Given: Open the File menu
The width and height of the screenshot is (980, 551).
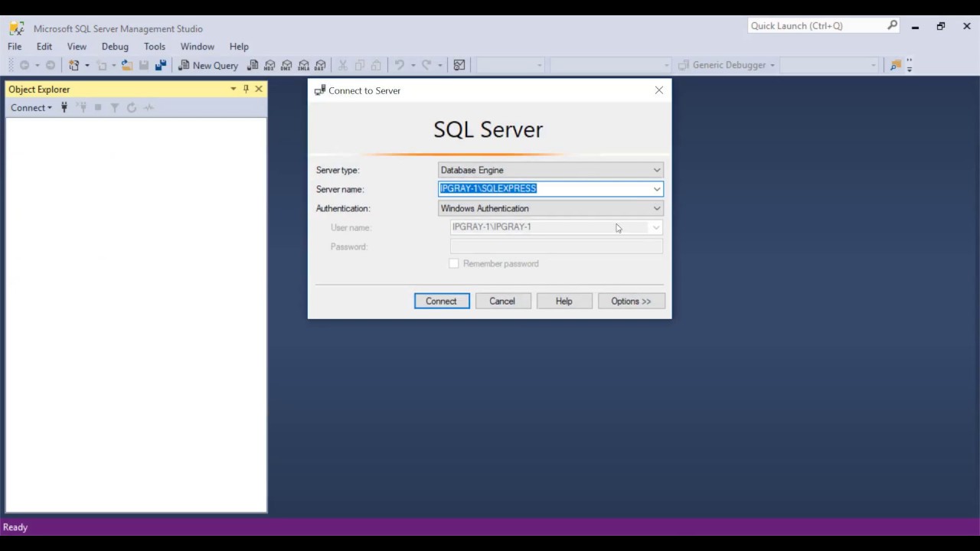Looking at the screenshot, I should [x=15, y=47].
